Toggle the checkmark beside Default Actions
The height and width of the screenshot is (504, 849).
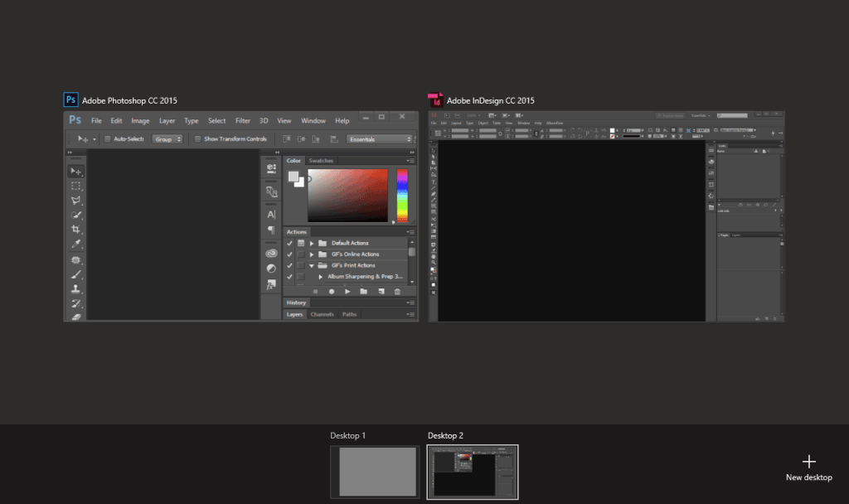[289, 243]
